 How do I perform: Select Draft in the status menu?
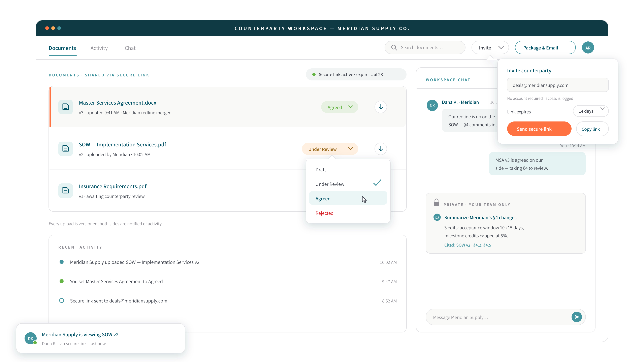click(x=348, y=170)
